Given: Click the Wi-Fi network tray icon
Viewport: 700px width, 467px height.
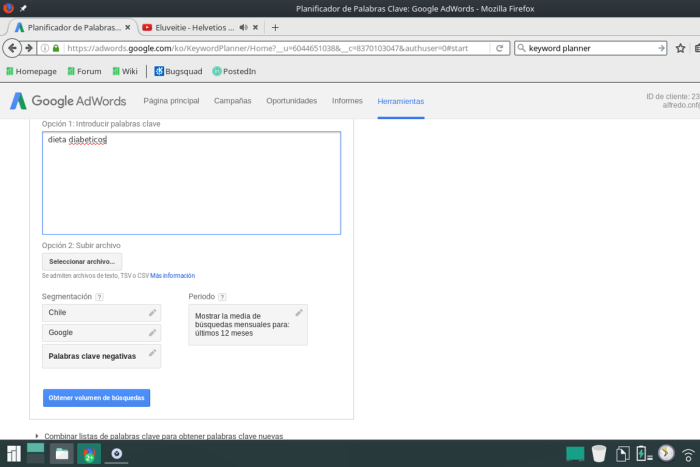Looking at the screenshot, I should tap(688, 454).
